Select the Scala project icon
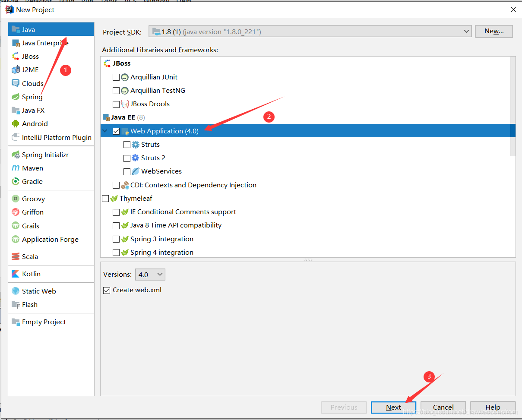Image resolution: width=522 pixels, height=420 pixels. pyautogui.click(x=16, y=256)
